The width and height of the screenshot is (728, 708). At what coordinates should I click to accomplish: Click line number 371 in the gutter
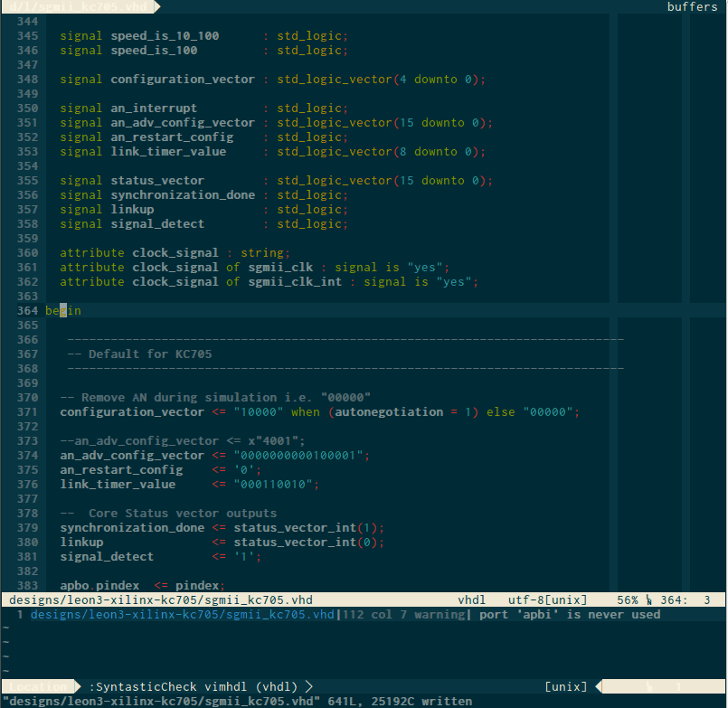(27, 411)
